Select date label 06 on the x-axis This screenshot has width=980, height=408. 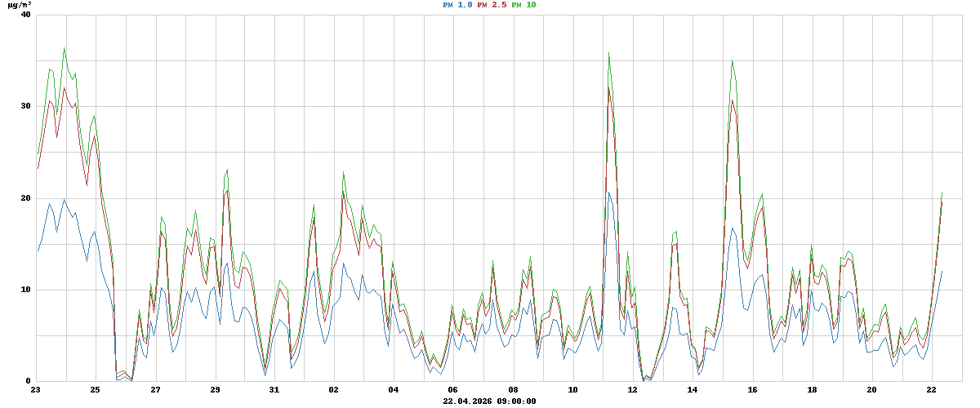[453, 390]
